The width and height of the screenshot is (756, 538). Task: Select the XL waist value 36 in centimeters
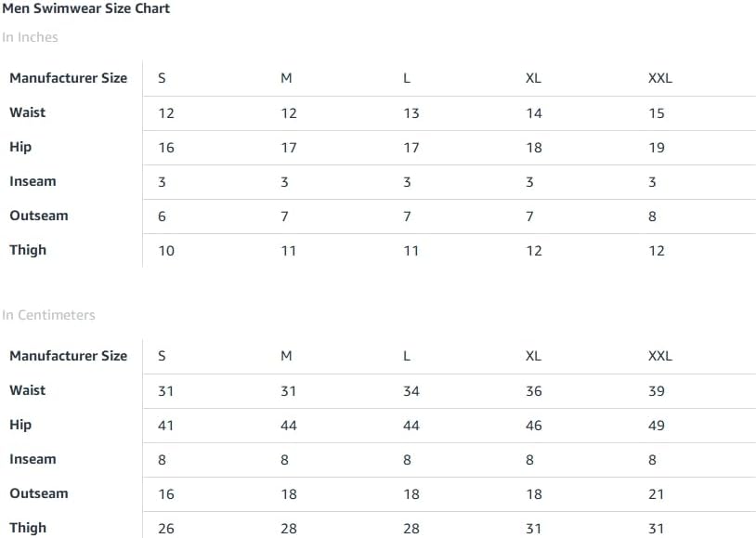(534, 391)
